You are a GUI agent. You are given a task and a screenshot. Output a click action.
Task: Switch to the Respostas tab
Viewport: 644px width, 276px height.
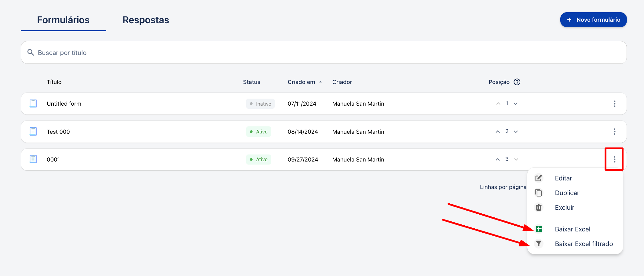coord(146,20)
